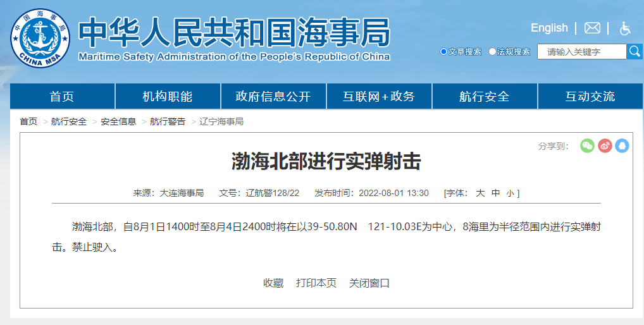
Task: Click the magnifier search button
Action: coord(634,51)
